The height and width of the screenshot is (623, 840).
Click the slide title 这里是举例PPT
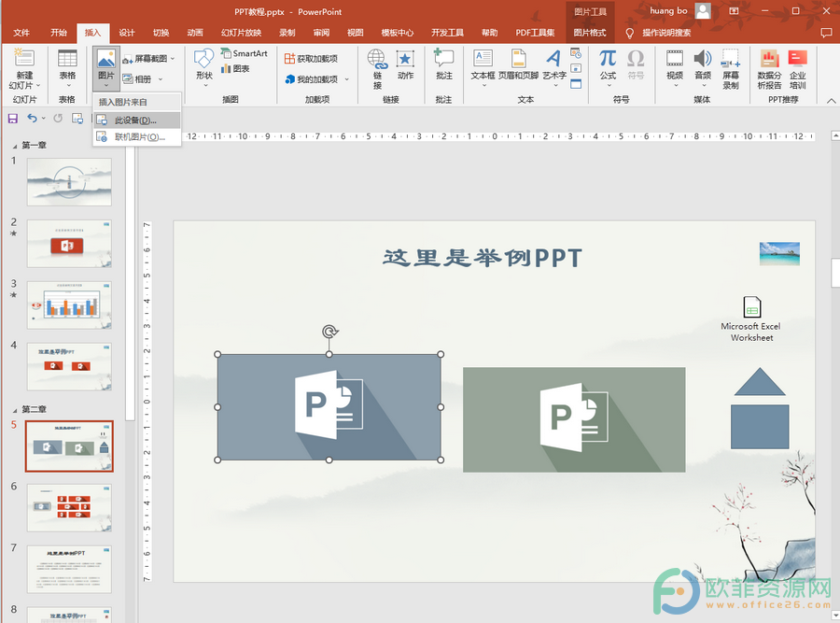point(483,258)
